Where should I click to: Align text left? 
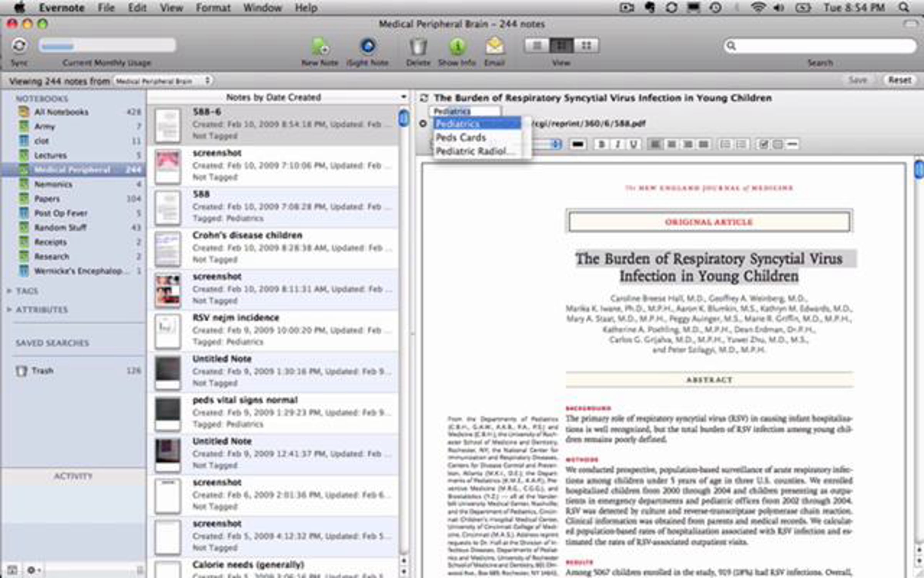tap(655, 144)
